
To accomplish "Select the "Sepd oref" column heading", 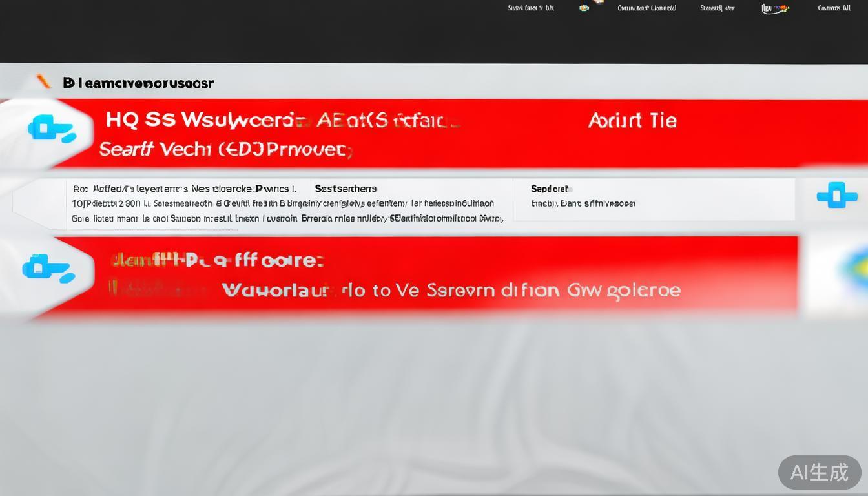I will (x=551, y=189).
